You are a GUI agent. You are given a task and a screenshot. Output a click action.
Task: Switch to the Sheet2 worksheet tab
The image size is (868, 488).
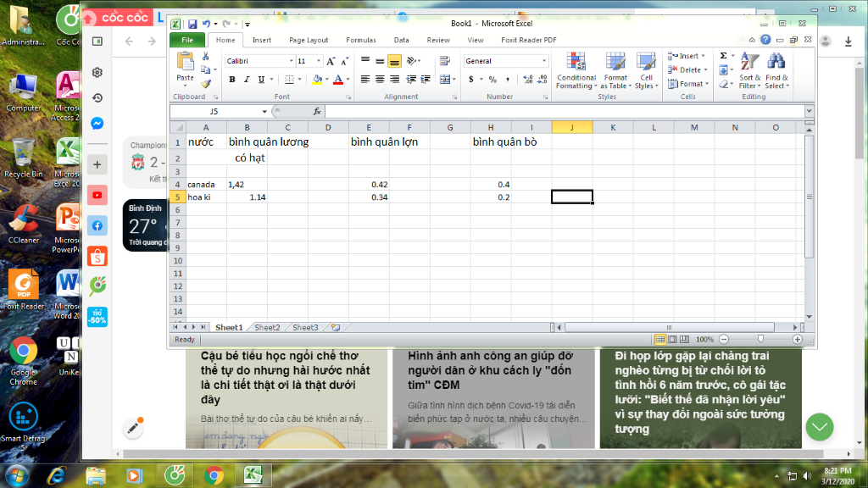tap(267, 327)
